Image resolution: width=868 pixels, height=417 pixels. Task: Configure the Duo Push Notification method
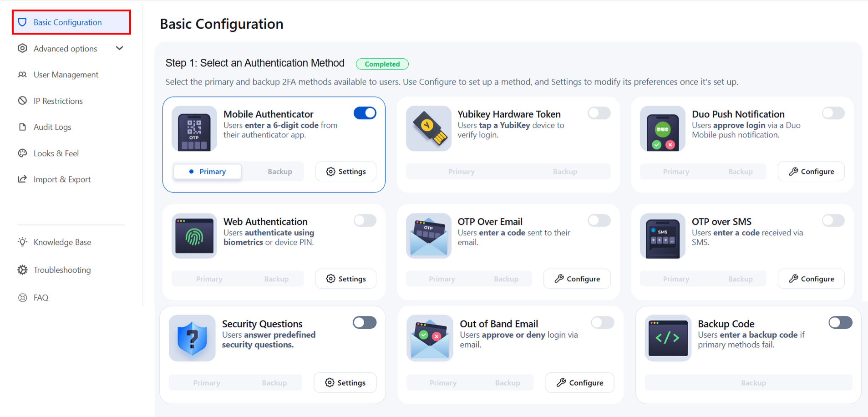pos(811,171)
